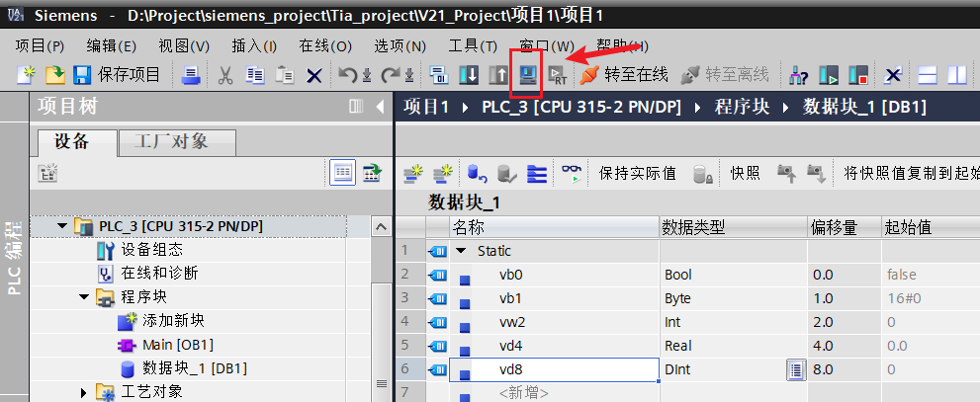
Task: Collapse the Static group in data block
Action: 461,250
